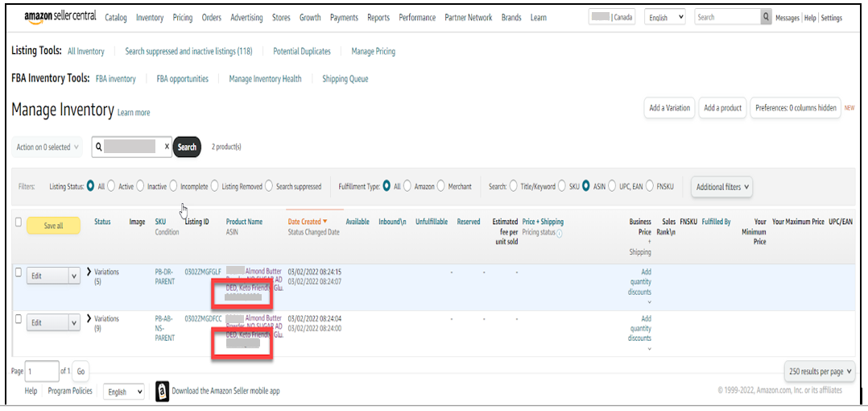
Task: Open the Partner Network menu
Action: coord(469,18)
